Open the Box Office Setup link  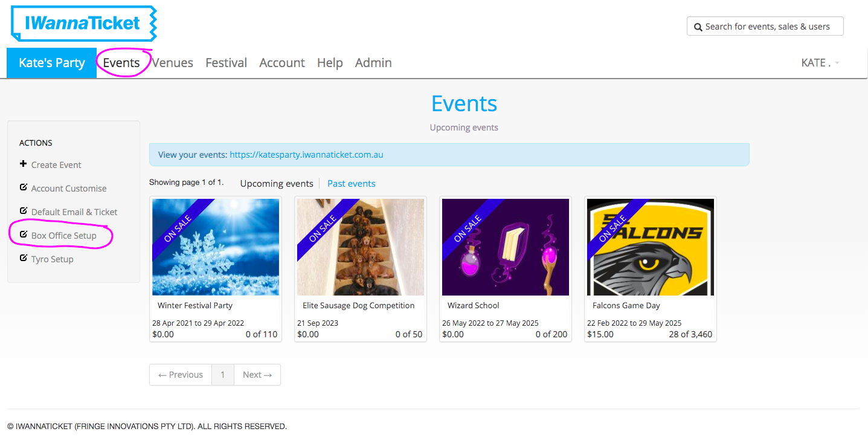pos(64,236)
